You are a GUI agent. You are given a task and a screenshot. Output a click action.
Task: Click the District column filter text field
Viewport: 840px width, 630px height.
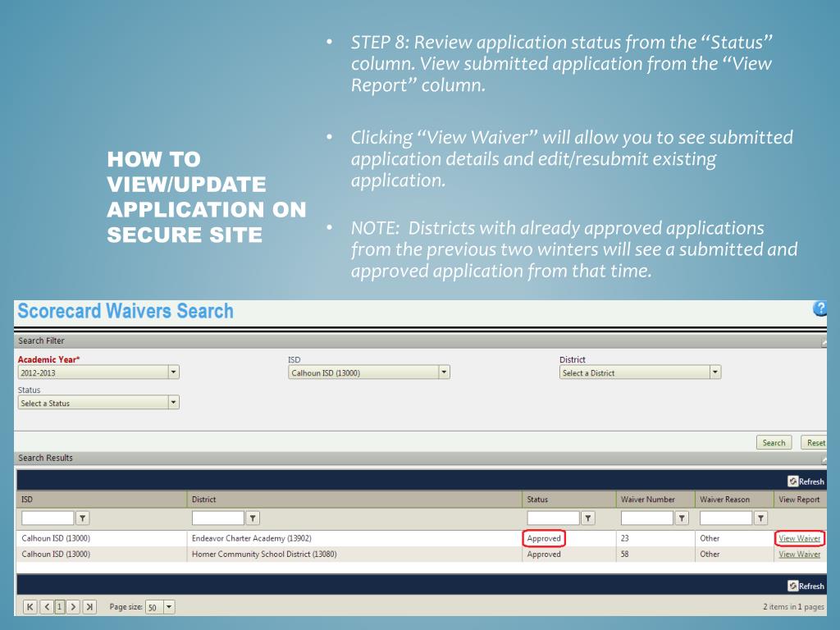[x=218, y=518]
